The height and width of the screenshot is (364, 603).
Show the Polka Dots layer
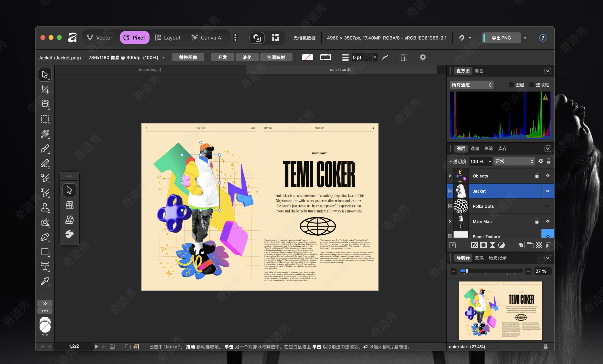548,206
